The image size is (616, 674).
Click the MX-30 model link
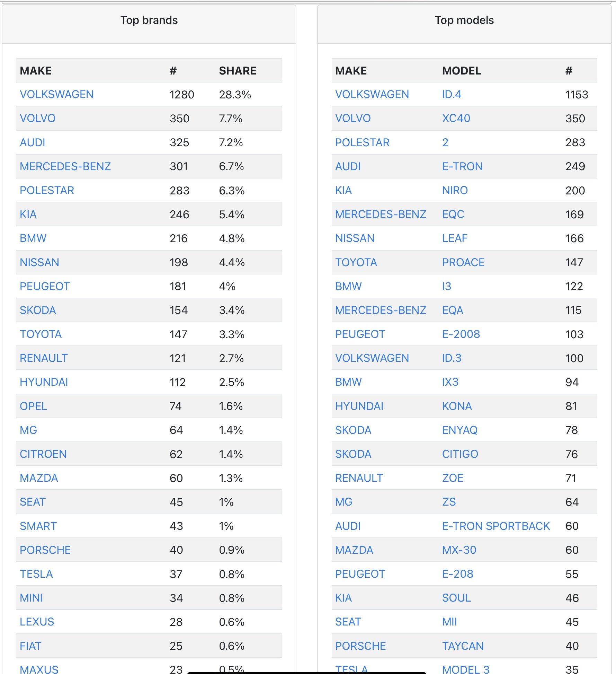pos(459,550)
